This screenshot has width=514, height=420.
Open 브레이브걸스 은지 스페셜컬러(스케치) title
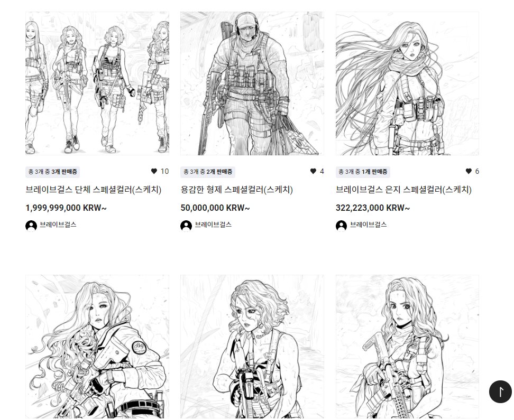pyautogui.click(x=403, y=190)
